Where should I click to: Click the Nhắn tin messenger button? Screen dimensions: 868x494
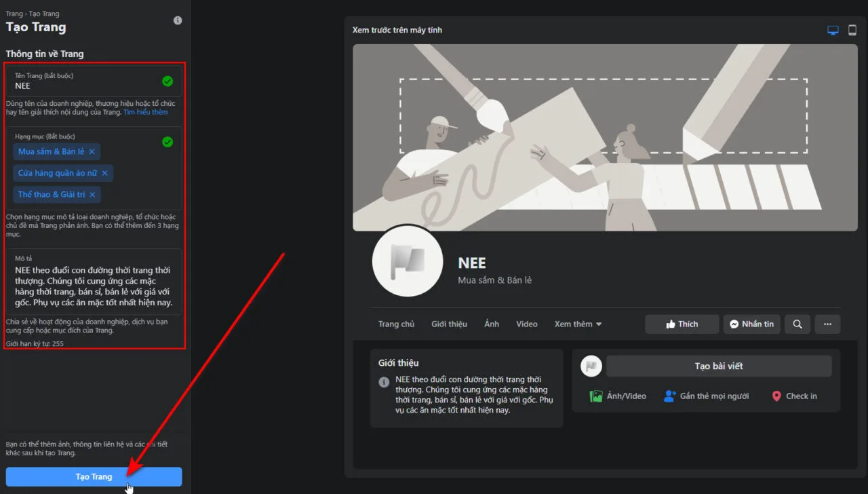[752, 324]
